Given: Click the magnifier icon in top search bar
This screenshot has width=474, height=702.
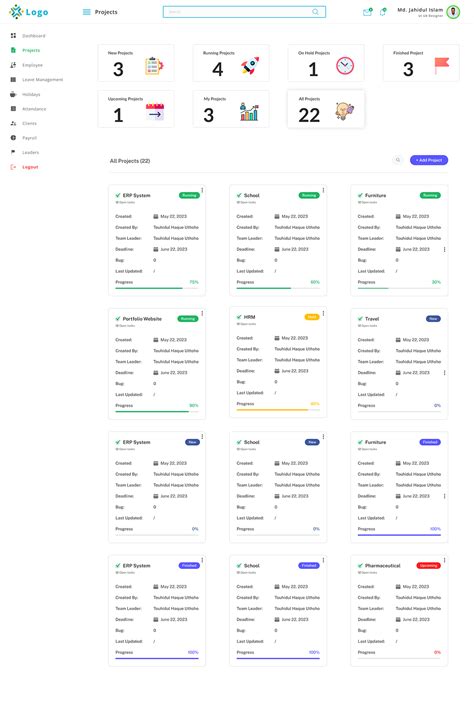Looking at the screenshot, I should click(316, 12).
